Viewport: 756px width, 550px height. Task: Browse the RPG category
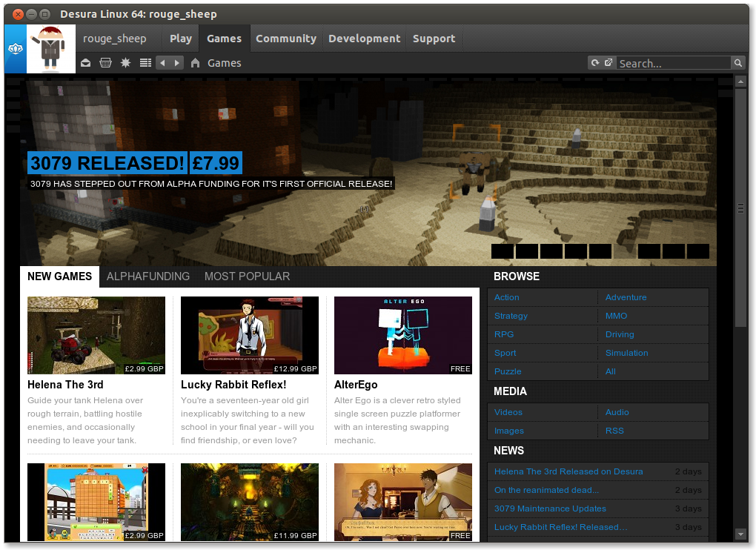[x=504, y=334]
